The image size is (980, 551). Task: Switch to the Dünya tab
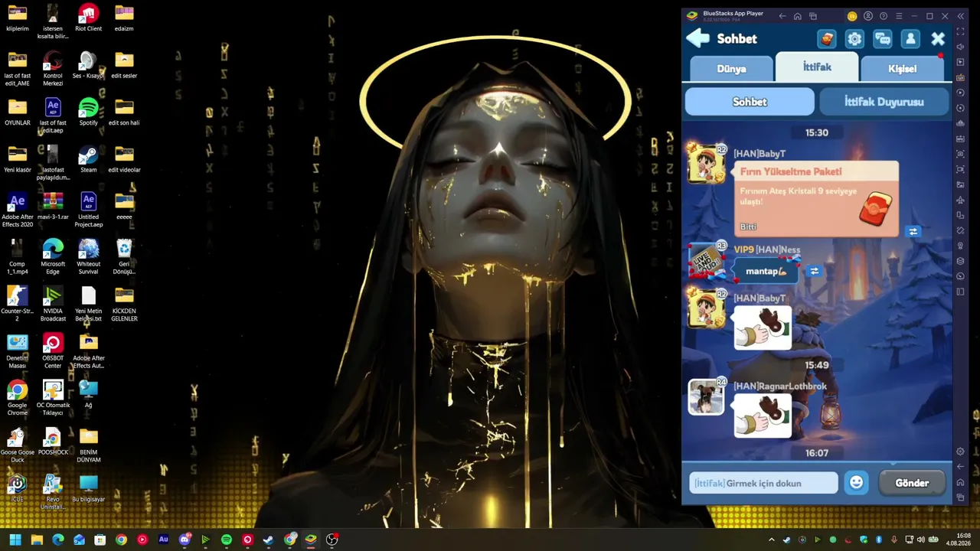click(x=731, y=68)
